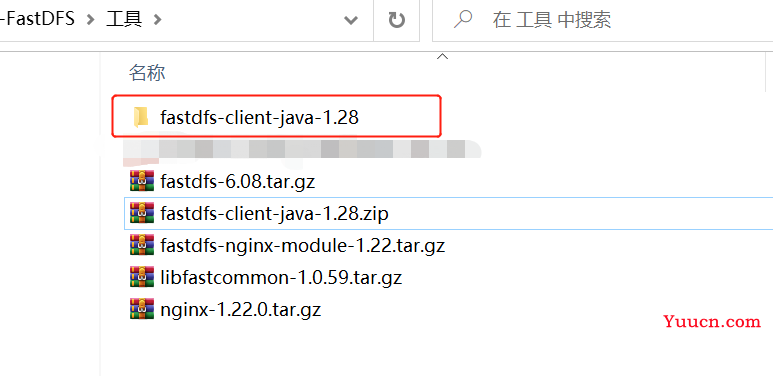Screen dimensions: 773x376
Task: Click the refresh icon beside the address bar
Action: pos(396,20)
